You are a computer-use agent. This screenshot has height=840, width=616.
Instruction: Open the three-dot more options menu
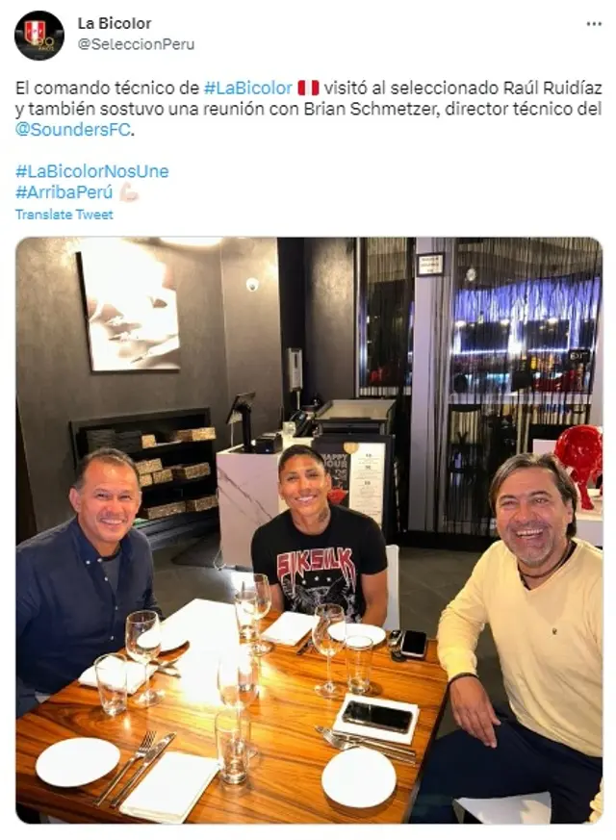[594, 24]
